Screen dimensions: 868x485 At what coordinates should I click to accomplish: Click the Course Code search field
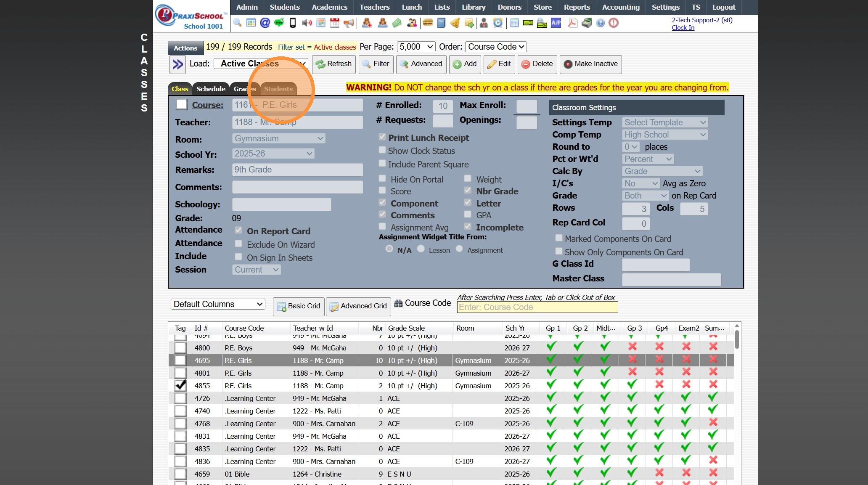pyautogui.click(x=537, y=307)
